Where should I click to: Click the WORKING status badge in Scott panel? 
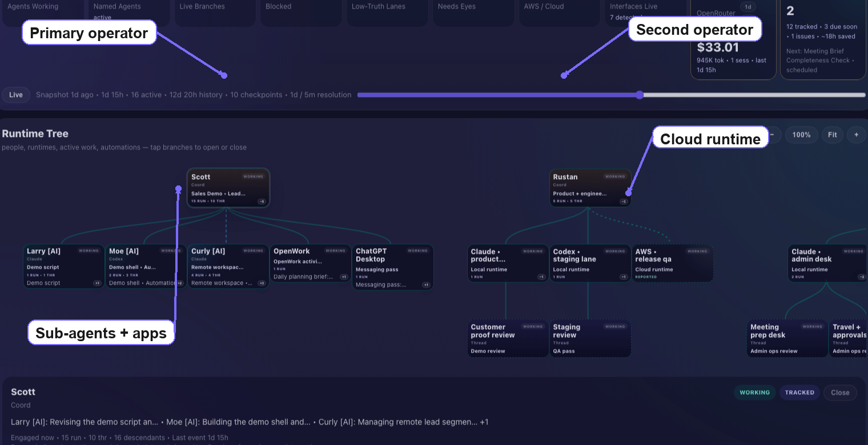(x=754, y=393)
